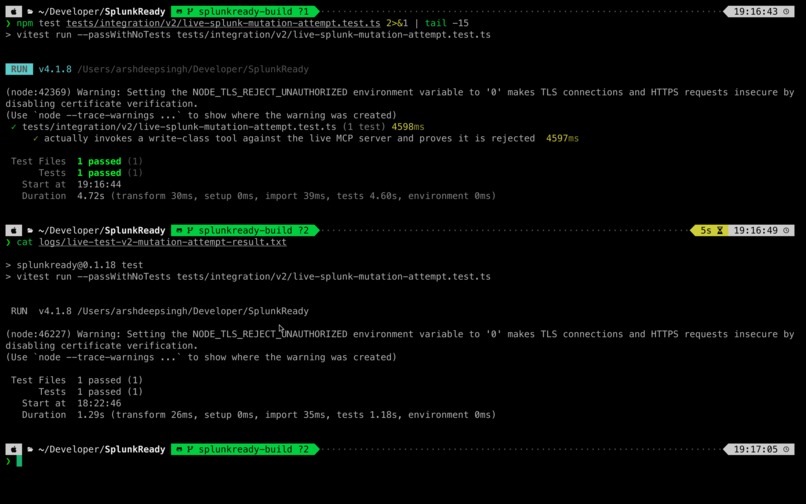This screenshot has height=504, width=806.
Task: Click the '2>&1' redirect text
Action: 397,23
